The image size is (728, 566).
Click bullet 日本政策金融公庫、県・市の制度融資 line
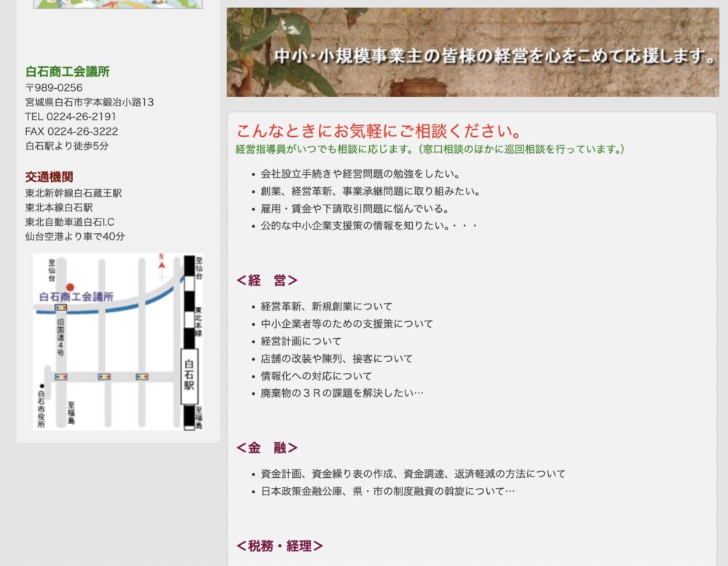point(388,491)
